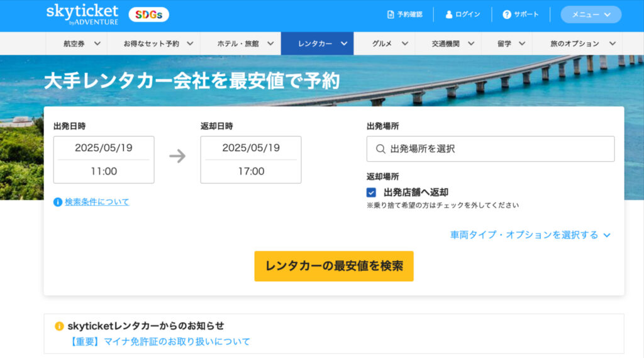Open サポート question mark icon
644x358 pixels.
(507, 15)
